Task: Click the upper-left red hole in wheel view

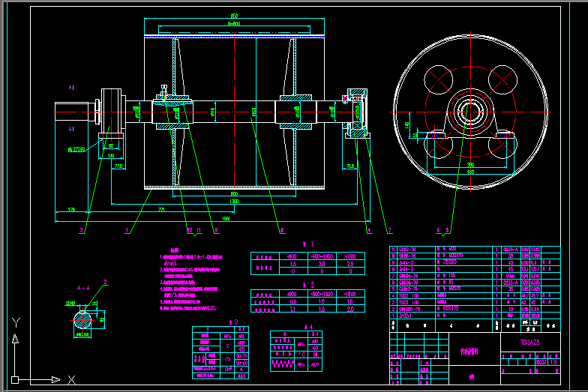Action: click(438, 78)
